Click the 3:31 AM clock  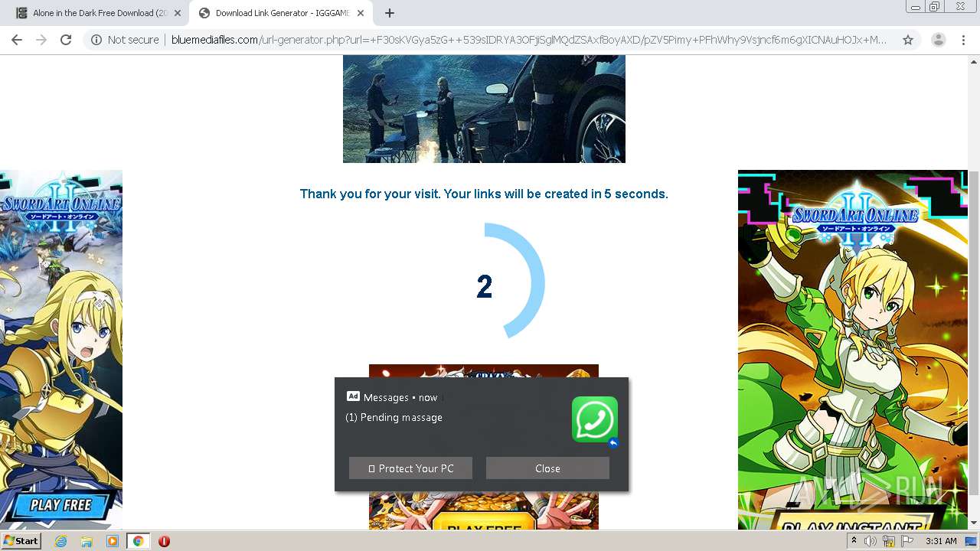[941, 541]
